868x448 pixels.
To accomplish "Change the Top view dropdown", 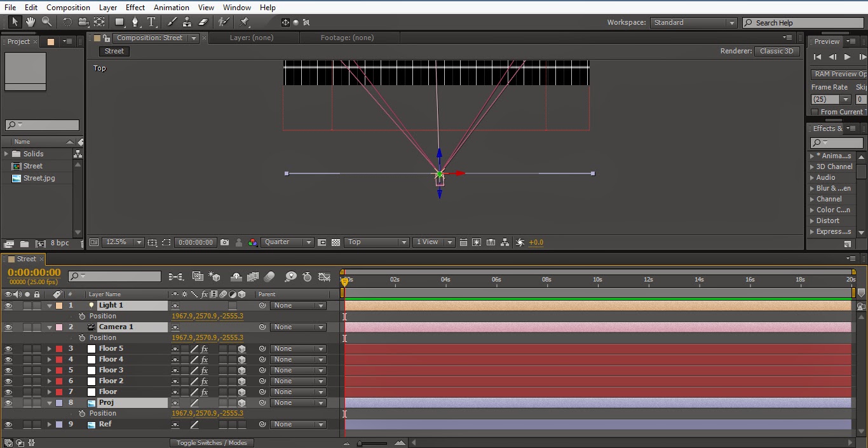I will [x=376, y=242].
